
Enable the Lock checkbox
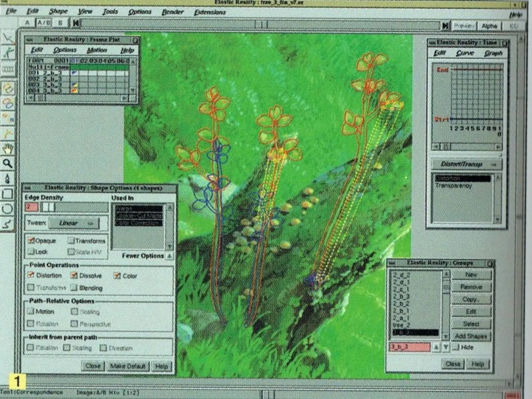tap(31, 252)
